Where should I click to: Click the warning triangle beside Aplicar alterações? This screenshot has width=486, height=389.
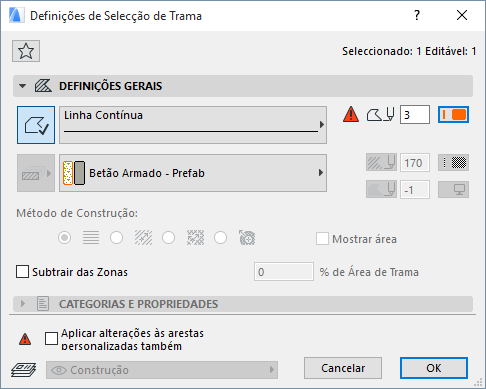click(x=25, y=339)
